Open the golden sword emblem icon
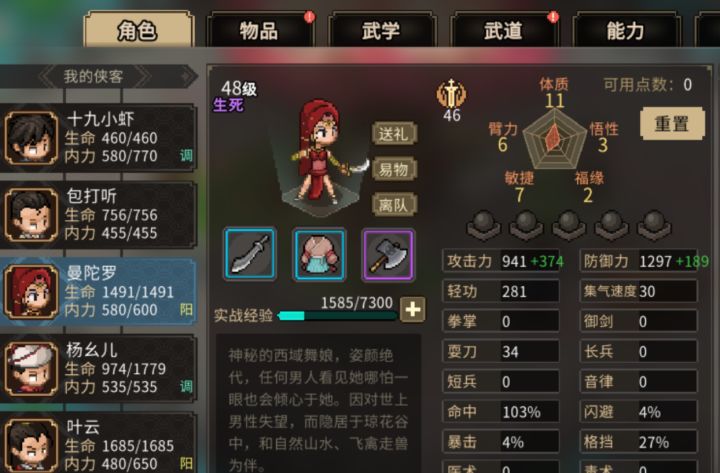Image resolution: width=720 pixels, height=473 pixels. pyautogui.click(x=451, y=93)
